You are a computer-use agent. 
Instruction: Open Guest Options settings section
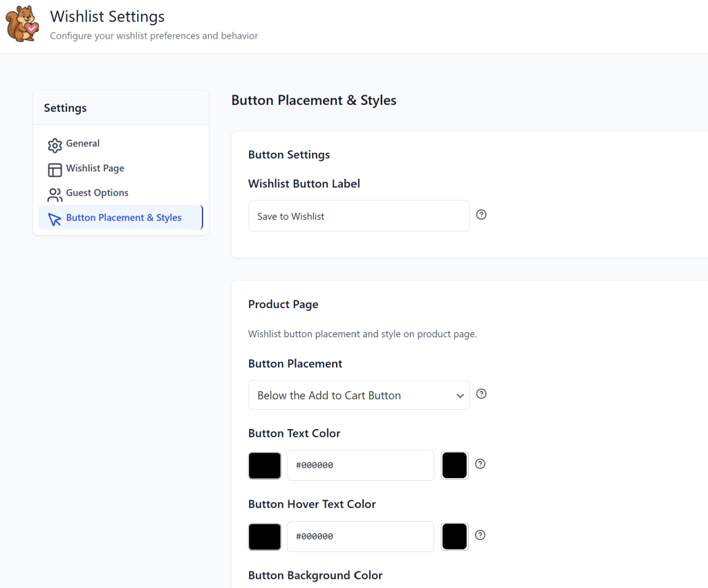pos(97,193)
